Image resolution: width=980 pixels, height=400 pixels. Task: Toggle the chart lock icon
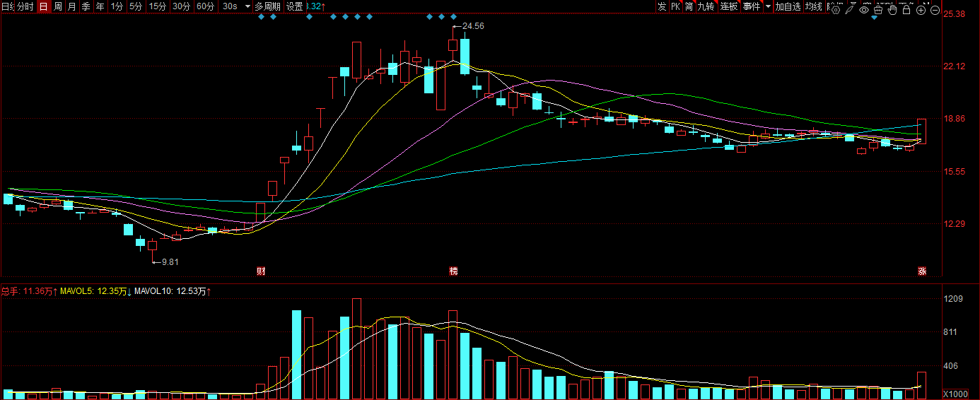[906, 10]
